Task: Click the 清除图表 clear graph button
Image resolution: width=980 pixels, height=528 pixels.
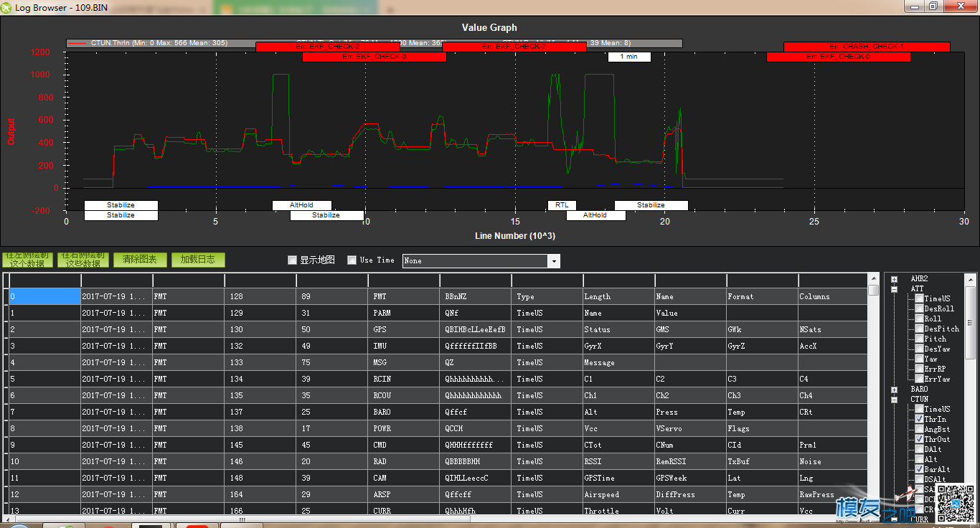Action: [140, 259]
